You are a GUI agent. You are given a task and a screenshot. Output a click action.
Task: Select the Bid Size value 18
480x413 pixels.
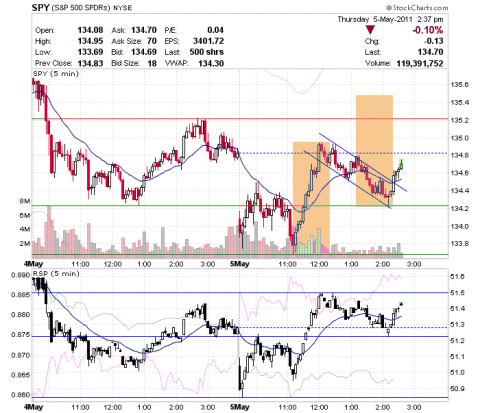click(x=152, y=63)
